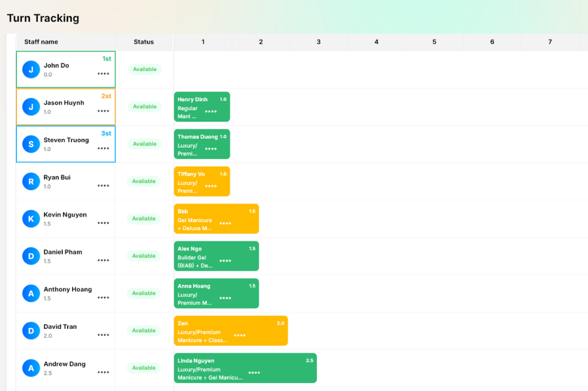Click Steven Truong's S avatar
Viewport: 588px width, 391px height.
coord(31,144)
